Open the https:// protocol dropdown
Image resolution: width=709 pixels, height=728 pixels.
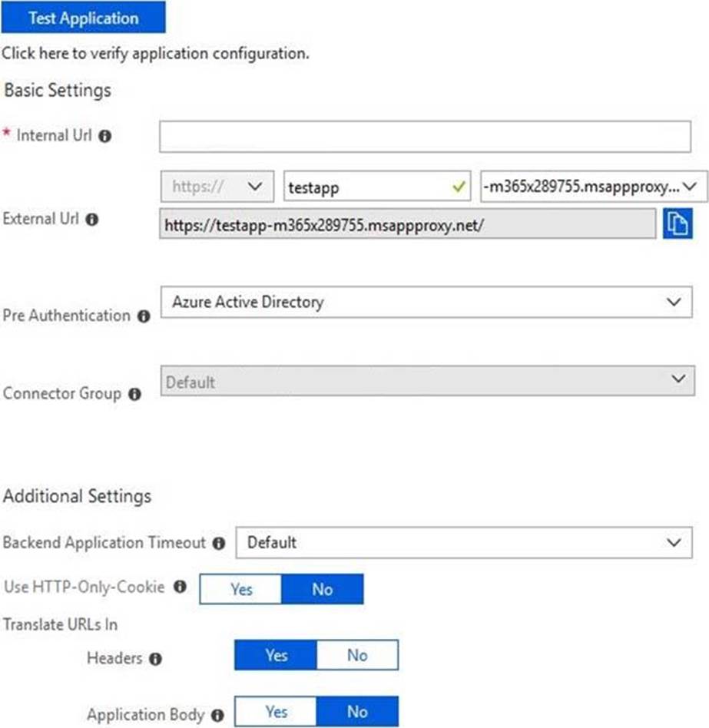pos(217,187)
